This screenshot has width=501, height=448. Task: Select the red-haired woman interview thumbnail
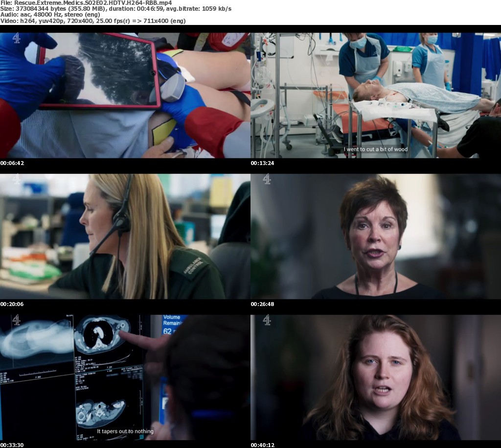click(x=375, y=377)
